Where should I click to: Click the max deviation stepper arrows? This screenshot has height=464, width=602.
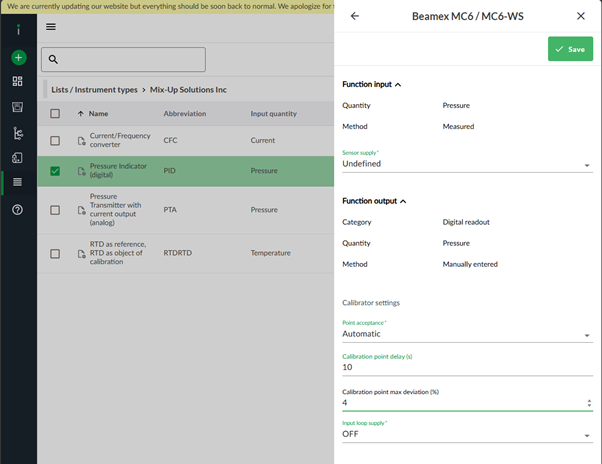point(587,403)
